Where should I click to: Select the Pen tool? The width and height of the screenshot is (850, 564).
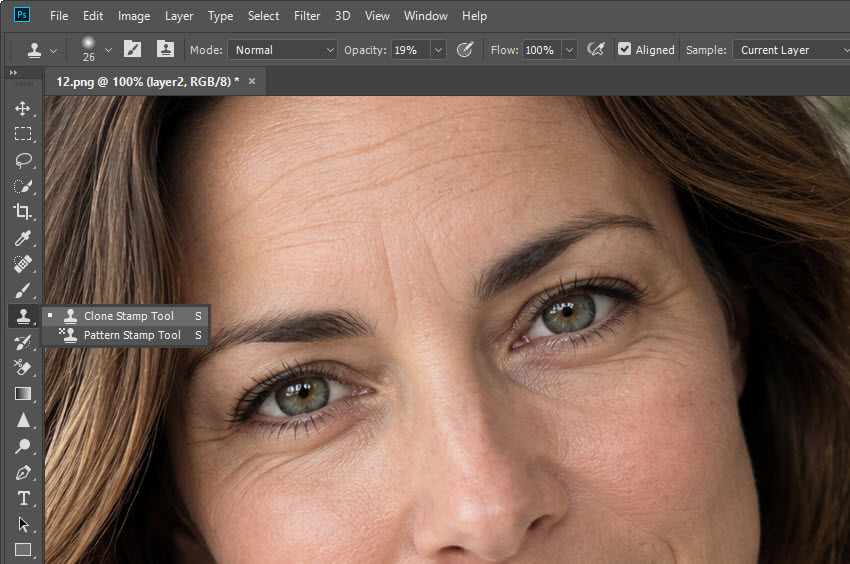pyautogui.click(x=22, y=472)
